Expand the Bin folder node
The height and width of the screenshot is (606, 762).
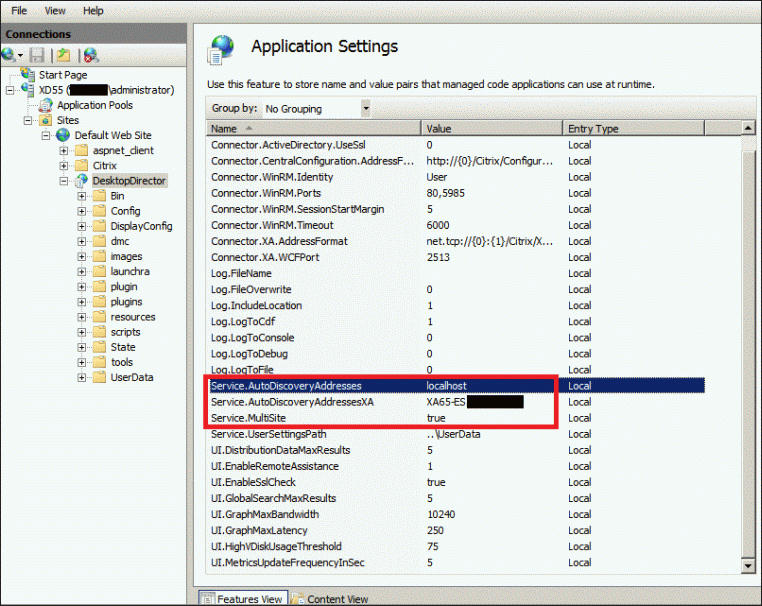(x=82, y=196)
